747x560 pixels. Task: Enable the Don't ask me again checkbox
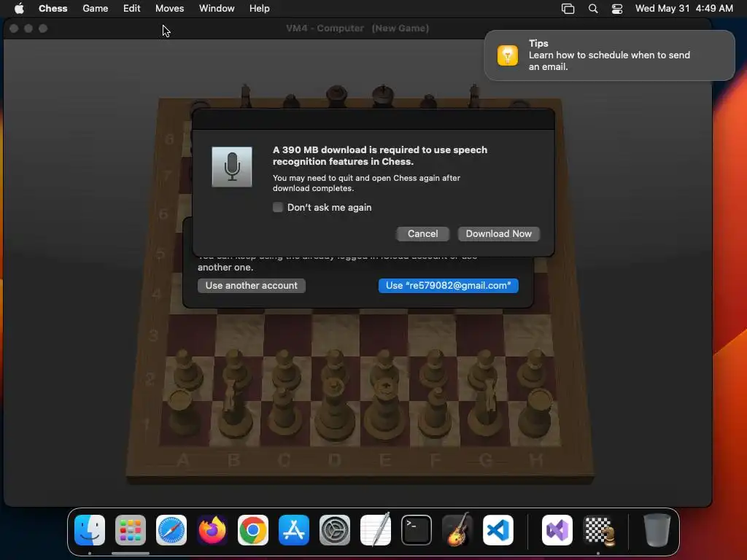point(278,207)
